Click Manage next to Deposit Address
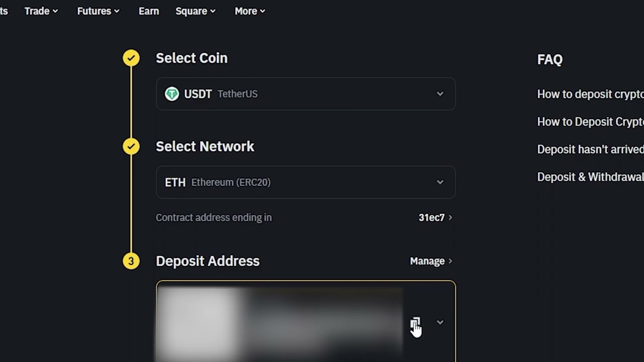 (x=431, y=261)
